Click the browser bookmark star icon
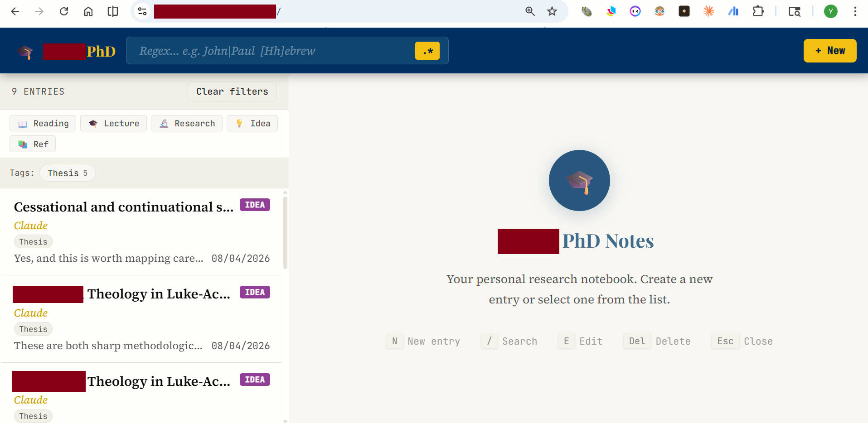 click(552, 11)
